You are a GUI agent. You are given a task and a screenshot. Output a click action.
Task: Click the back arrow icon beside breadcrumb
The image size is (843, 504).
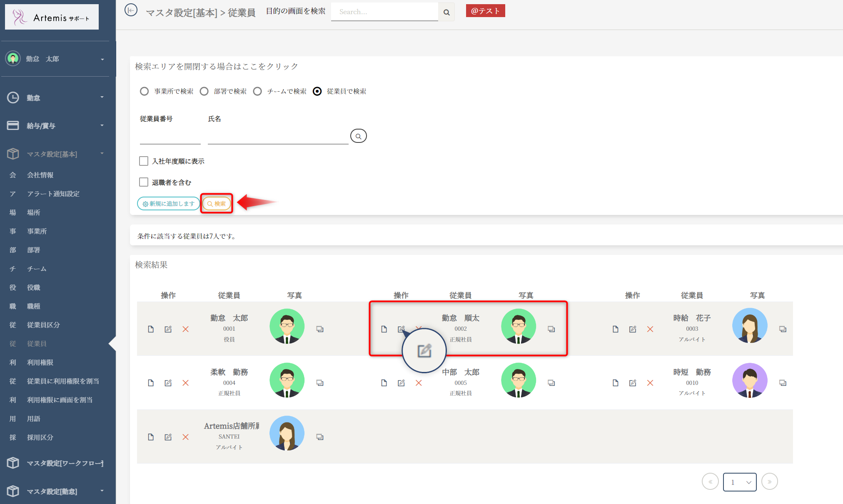click(x=131, y=10)
